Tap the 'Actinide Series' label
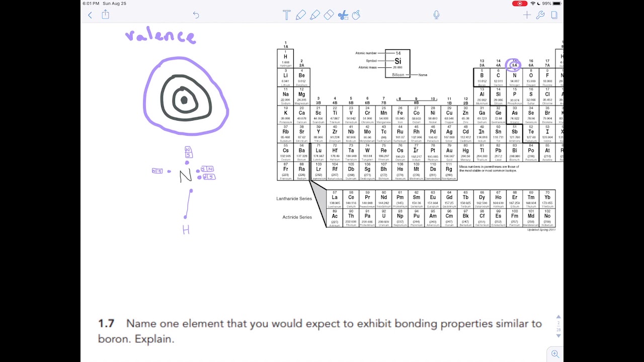 coord(297,217)
